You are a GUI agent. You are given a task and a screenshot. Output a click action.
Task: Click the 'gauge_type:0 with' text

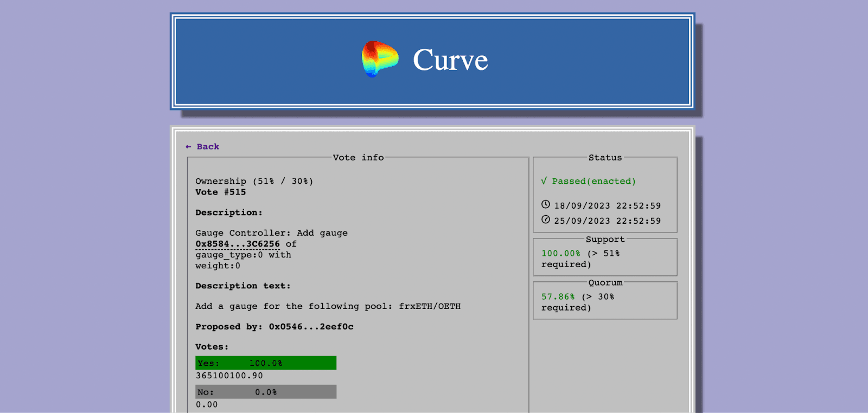[244, 255]
